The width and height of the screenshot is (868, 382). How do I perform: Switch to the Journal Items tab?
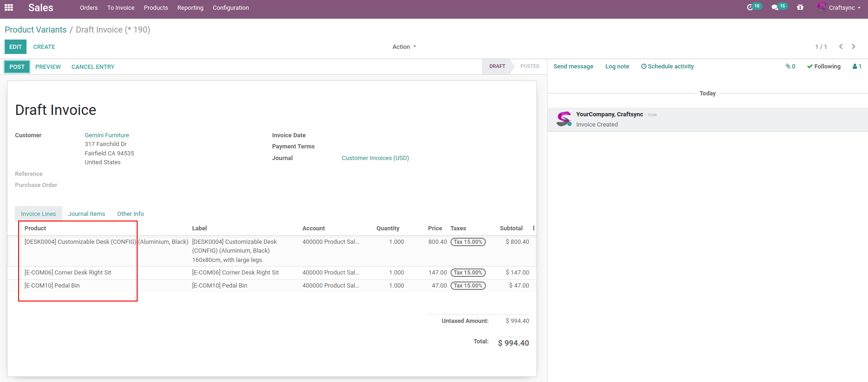pos(86,214)
